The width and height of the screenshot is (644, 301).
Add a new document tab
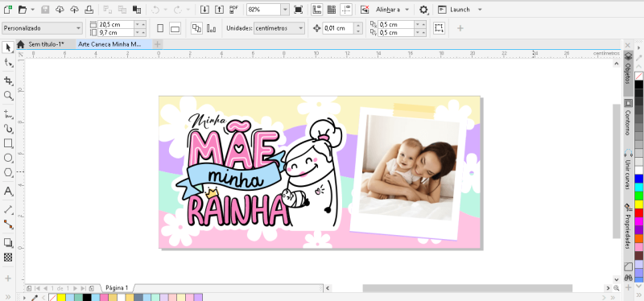(157, 44)
